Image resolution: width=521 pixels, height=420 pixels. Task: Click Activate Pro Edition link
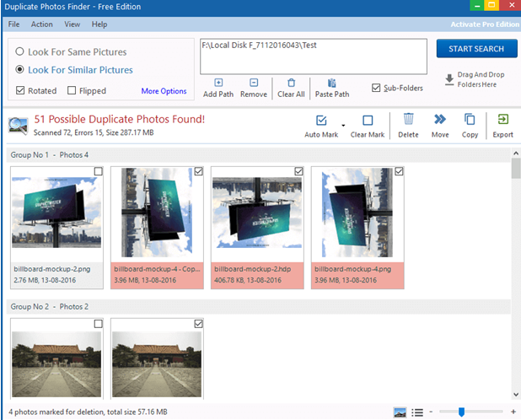pos(485,24)
